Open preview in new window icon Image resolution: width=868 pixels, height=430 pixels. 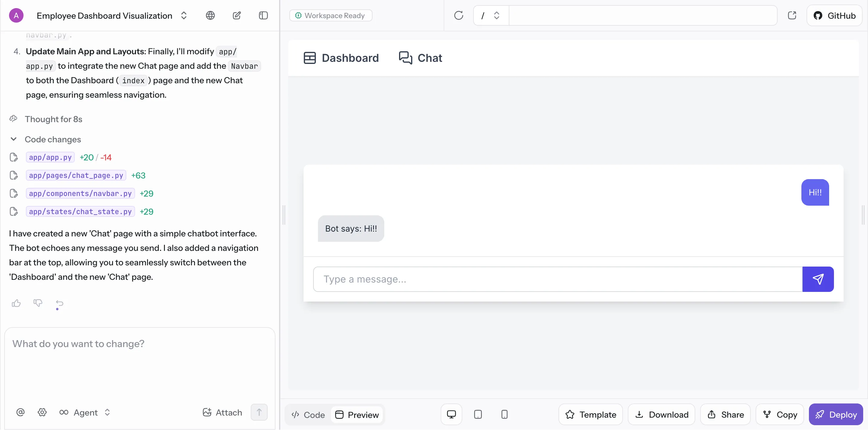pyautogui.click(x=792, y=15)
